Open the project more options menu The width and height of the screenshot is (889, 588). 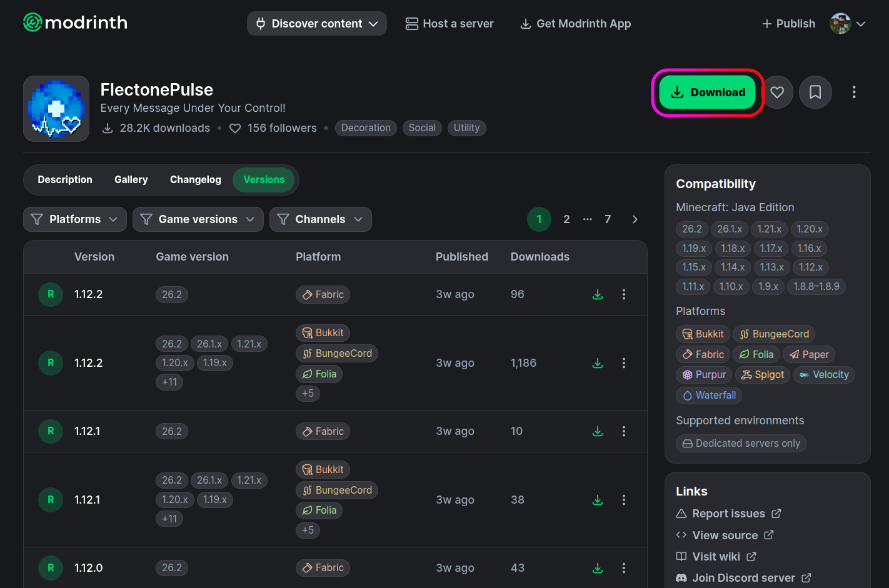click(x=854, y=92)
